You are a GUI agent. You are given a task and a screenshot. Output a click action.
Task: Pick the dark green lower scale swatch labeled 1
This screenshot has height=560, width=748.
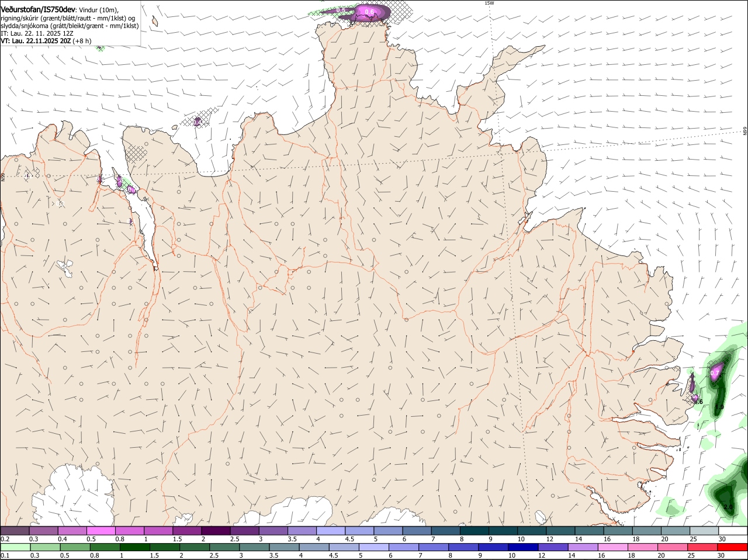click(134, 547)
